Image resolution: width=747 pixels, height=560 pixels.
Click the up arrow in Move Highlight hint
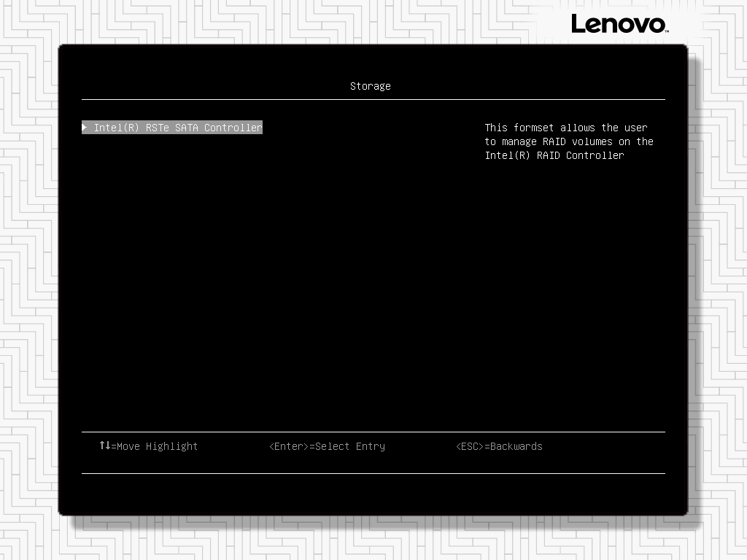pos(102,445)
